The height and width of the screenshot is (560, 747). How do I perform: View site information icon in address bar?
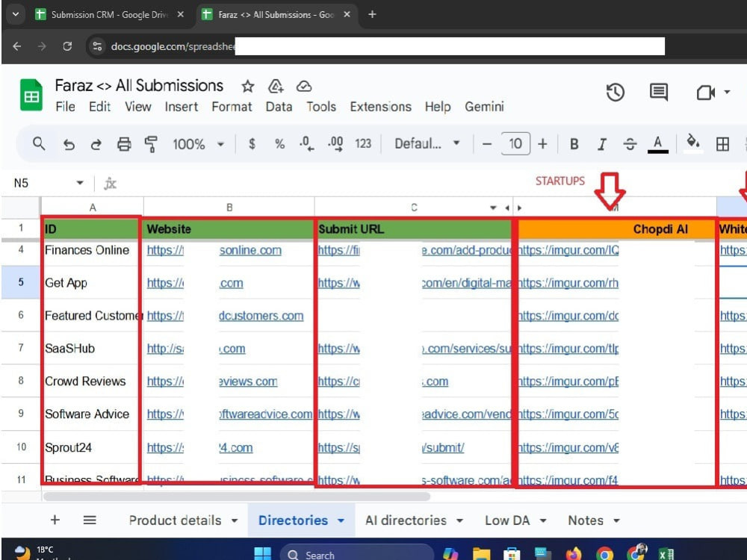[97, 46]
